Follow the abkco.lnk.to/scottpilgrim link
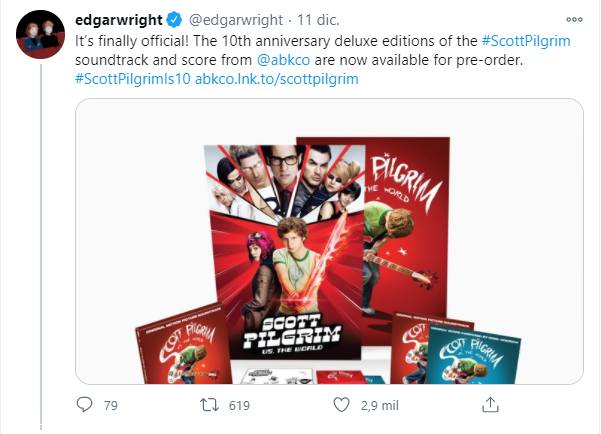Screen dimensions: 601x434 tap(277, 79)
